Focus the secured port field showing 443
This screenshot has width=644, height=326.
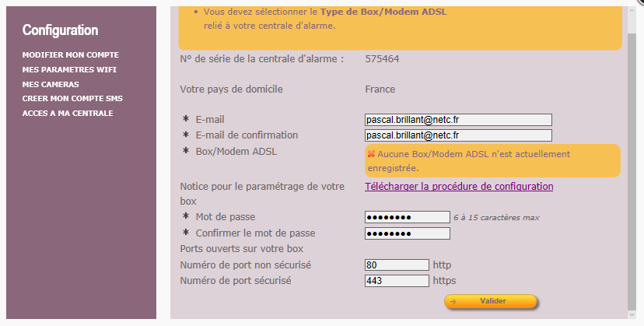click(397, 281)
